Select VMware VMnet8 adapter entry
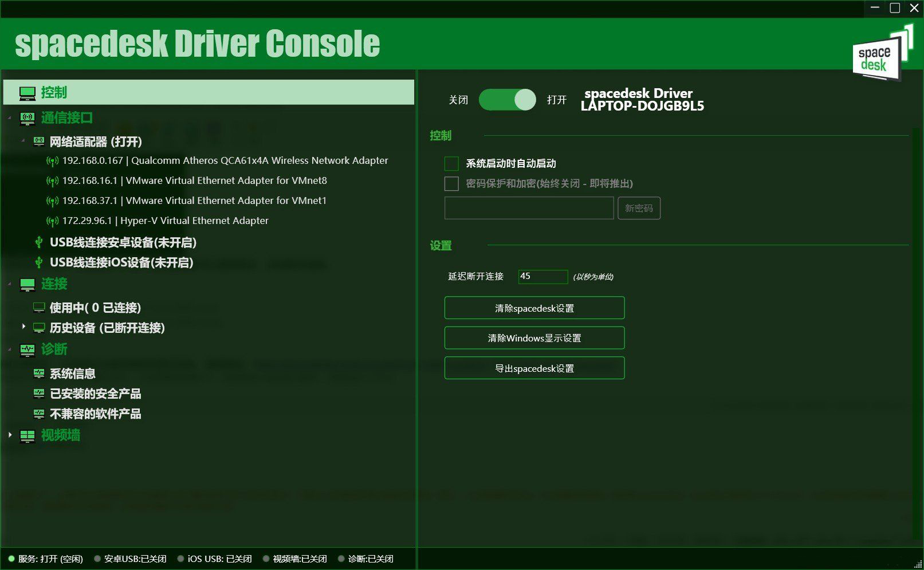The height and width of the screenshot is (570, 924). [x=194, y=181]
